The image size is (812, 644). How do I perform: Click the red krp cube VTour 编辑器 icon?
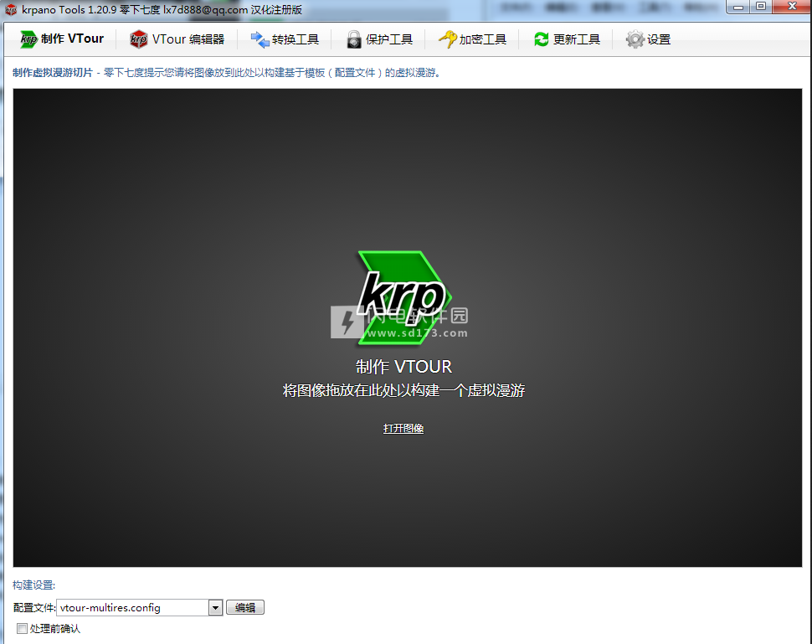(138, 39)
